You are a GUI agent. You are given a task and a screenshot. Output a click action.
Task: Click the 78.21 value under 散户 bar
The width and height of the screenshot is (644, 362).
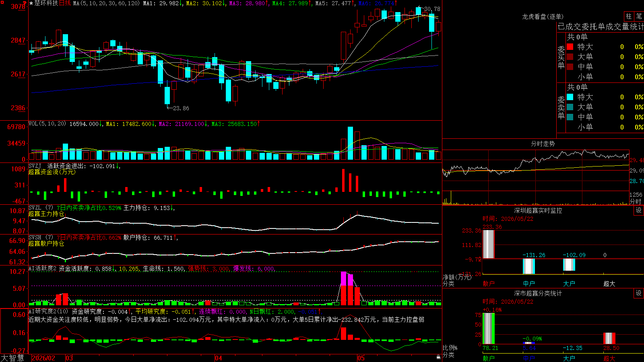pos(490,348)
